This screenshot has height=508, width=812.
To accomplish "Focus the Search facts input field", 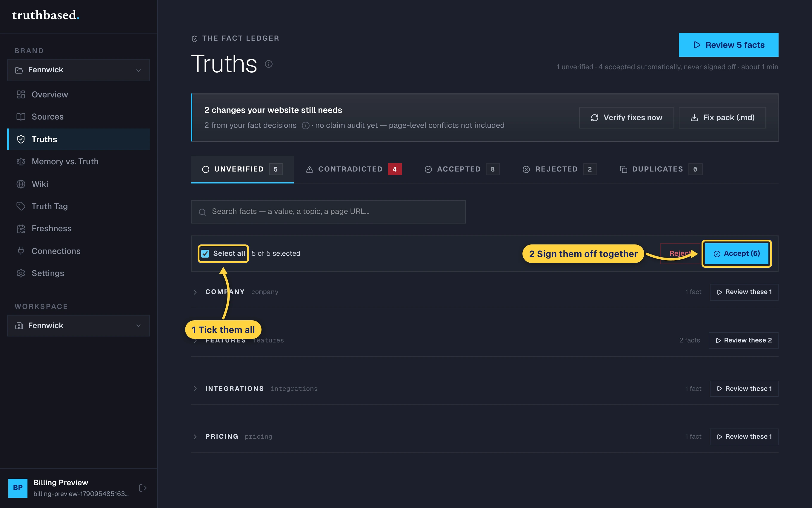I will (328, 212).
